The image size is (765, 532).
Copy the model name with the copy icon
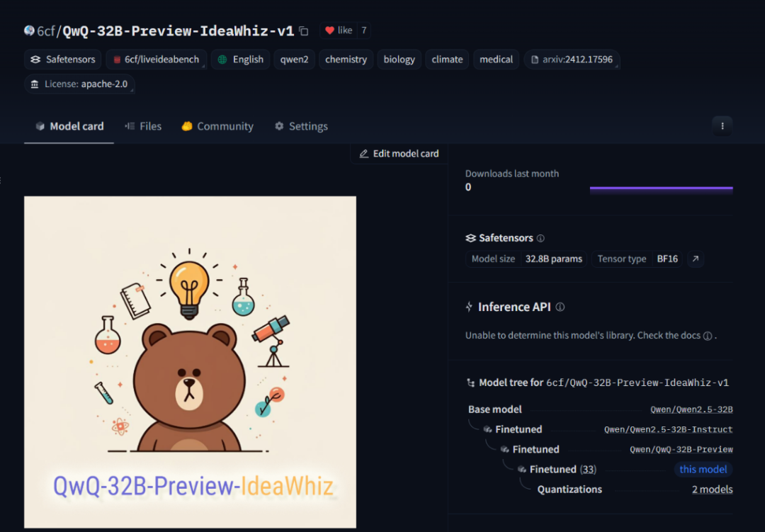point(304,31)
